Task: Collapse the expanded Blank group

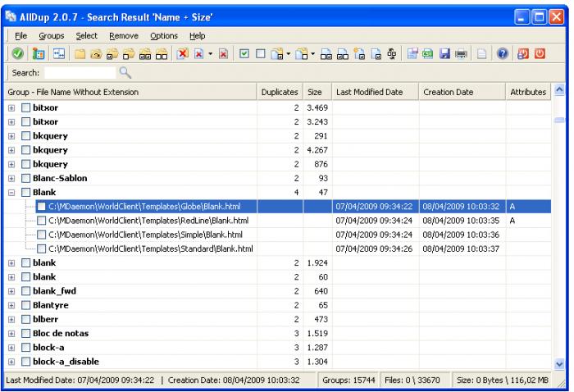Action: point(11,192)
